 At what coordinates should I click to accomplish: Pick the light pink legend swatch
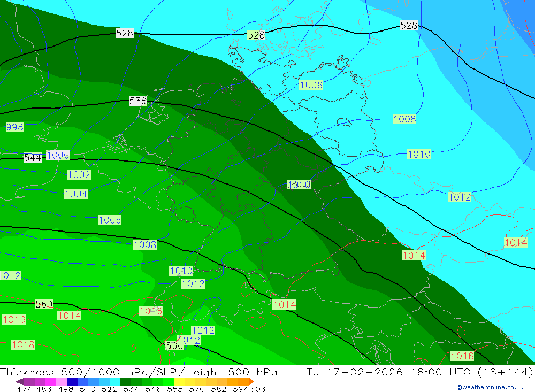point(62,381)
